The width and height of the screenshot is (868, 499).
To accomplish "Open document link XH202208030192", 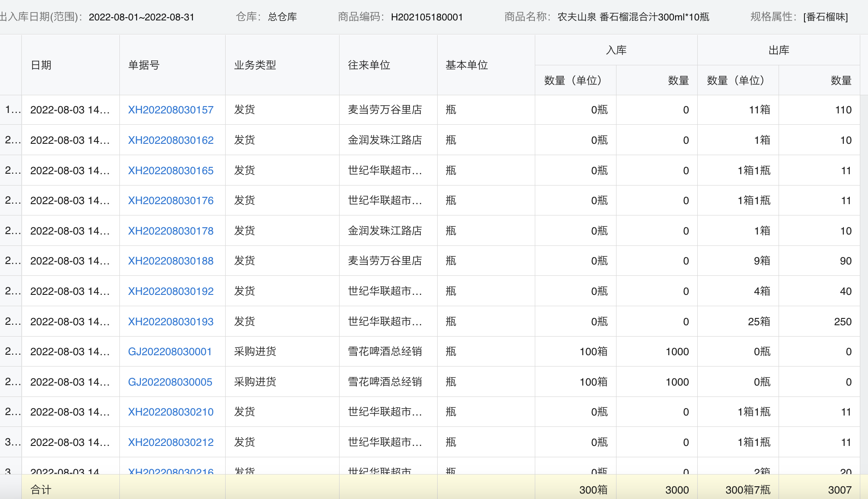I will tap(171, 291).
